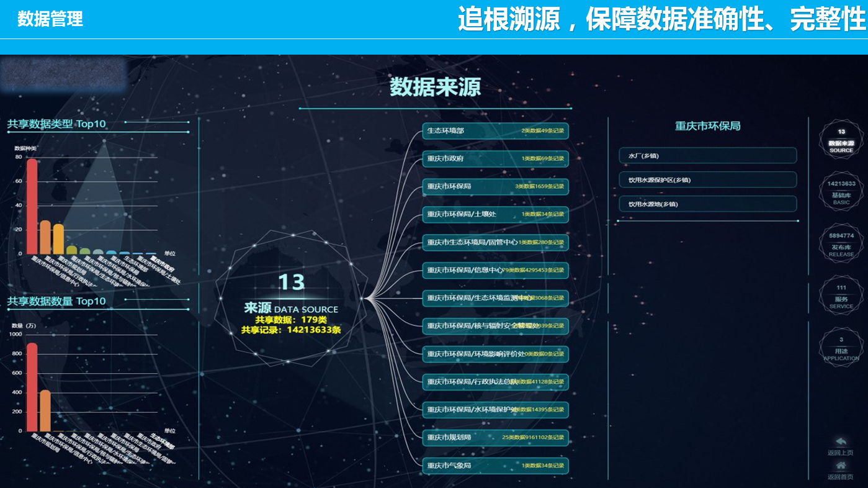
Task: Click the tallest red bar in 共享数据类型 chart
Action: tap(32, 206)
